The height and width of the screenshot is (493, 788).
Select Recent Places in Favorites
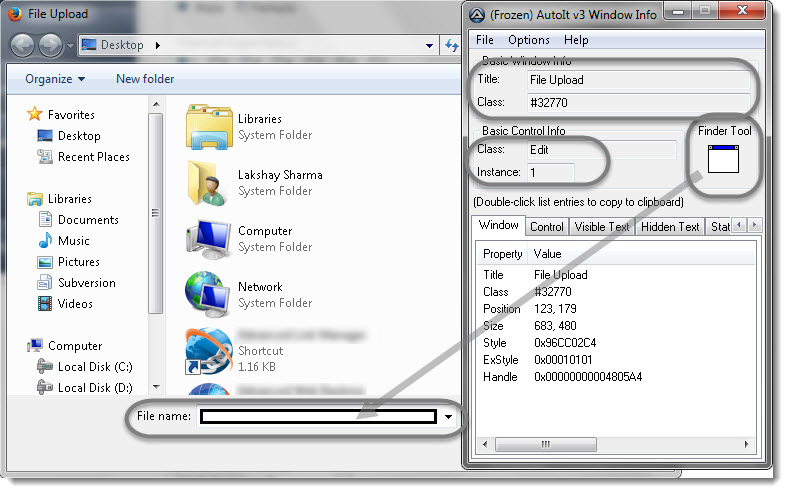click(93, 157)
